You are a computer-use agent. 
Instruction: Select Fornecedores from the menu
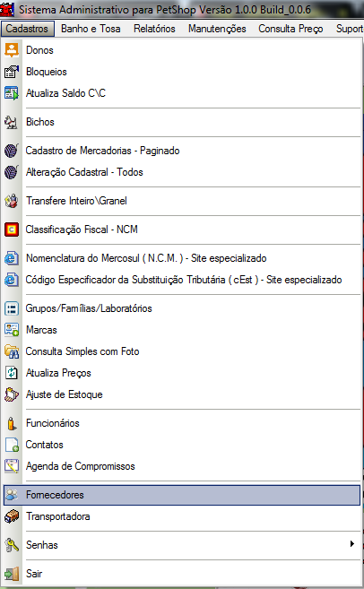(182, 495)
